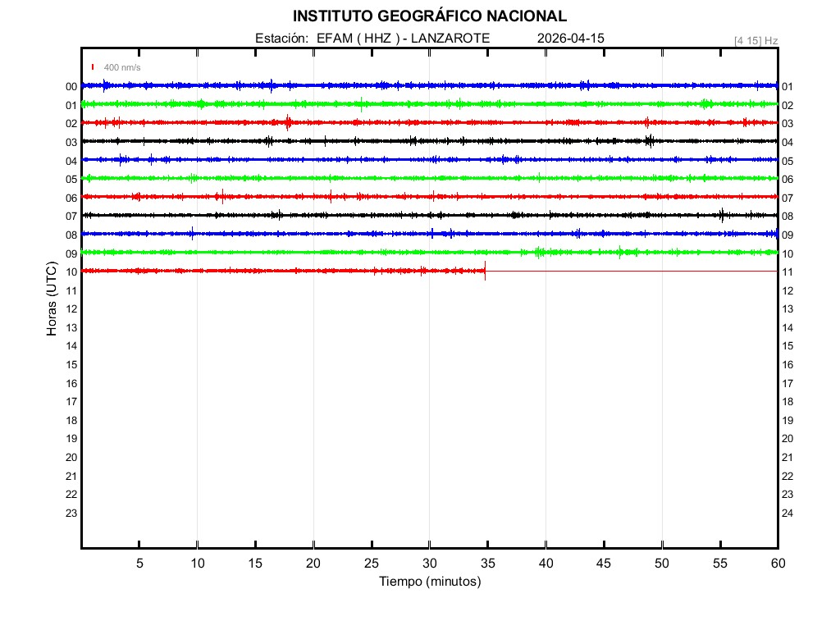Click hour label 23 on the left axis

tap(71, 514)
